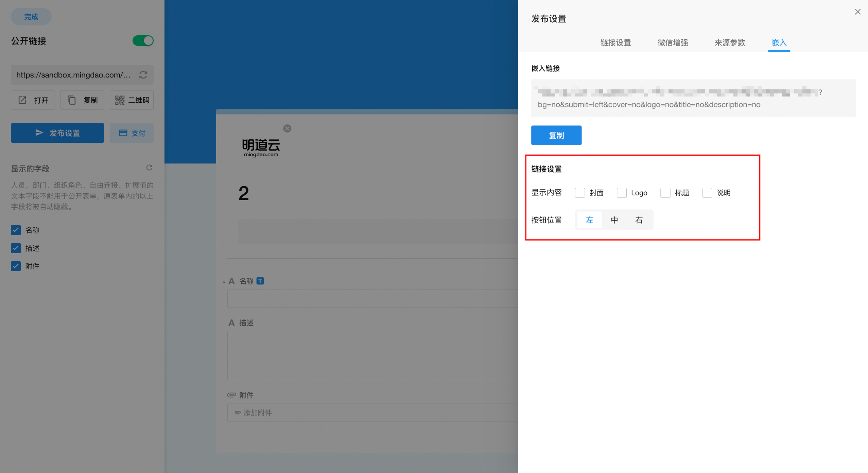Toggle the 公开链接 switch off
The width and height of the screenshot is (868, 473).
143,41
